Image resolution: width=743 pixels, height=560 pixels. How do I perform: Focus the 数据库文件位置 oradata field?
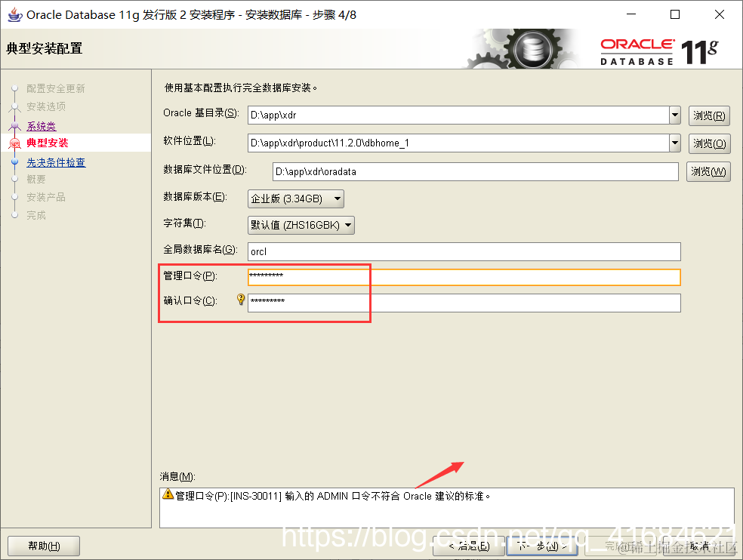click(x=475, y=171)
